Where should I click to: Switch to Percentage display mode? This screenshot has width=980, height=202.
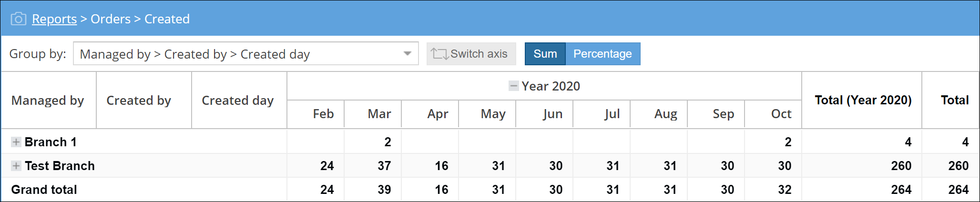pyautogui.click(x=603, y=54)
